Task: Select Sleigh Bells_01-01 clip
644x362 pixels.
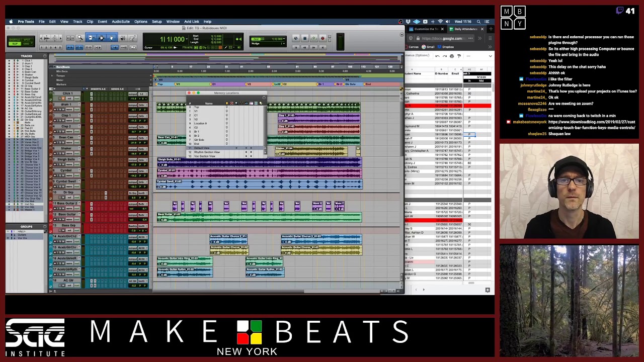Action: 259,162
